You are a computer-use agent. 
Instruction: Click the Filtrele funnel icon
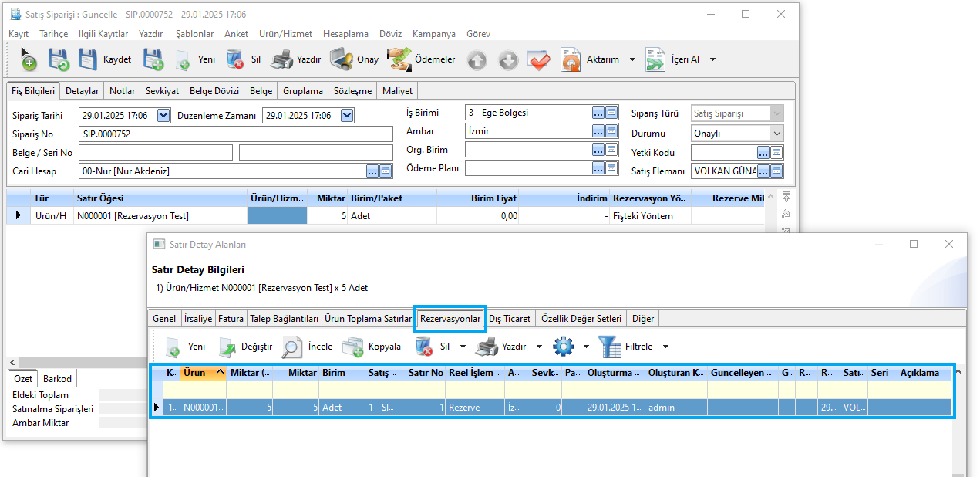pyautogui.click(x=610, y=347)
